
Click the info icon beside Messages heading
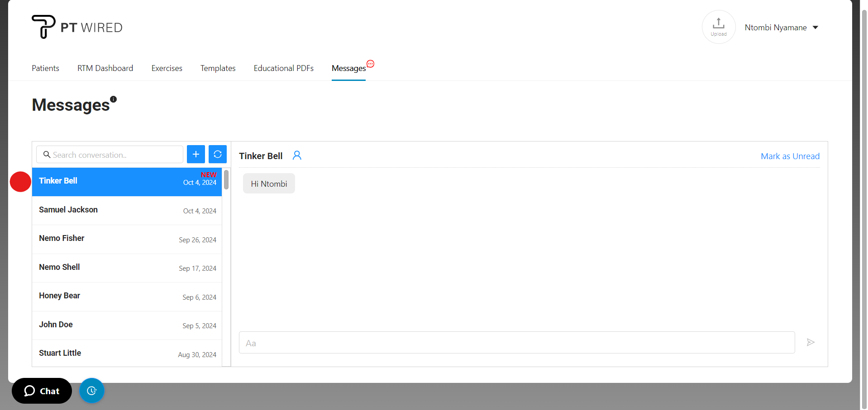(114, 99)
